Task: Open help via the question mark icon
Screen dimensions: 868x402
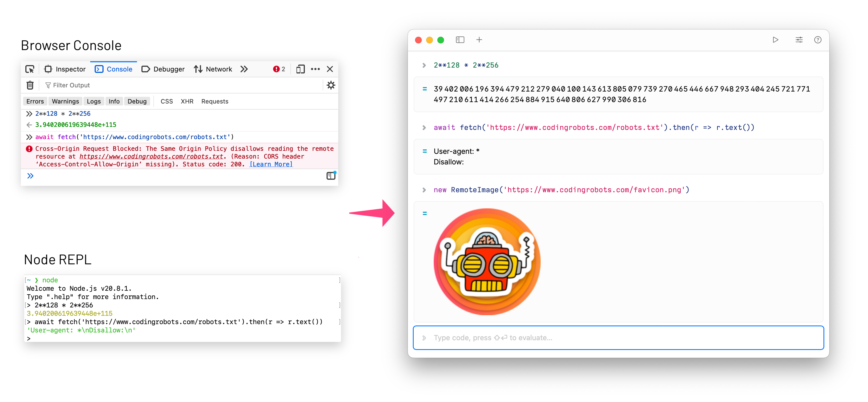Action: click(818, 40)
